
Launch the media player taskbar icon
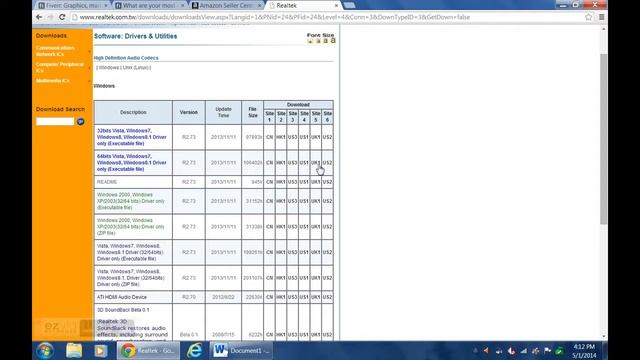(100, 351)
